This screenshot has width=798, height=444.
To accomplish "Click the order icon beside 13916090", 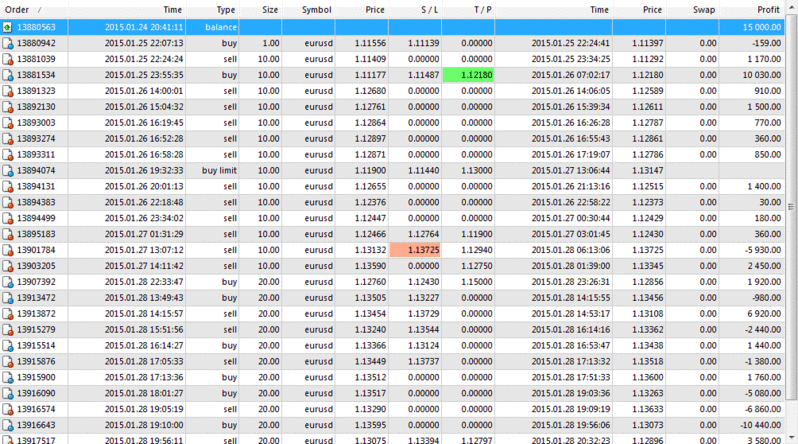I will coord(8,394).
